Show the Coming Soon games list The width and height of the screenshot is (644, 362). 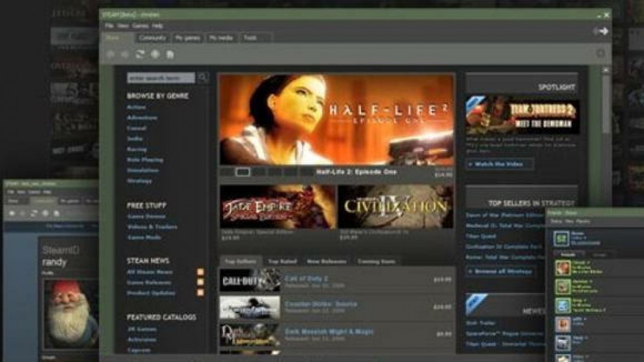[x=376, y=261]
